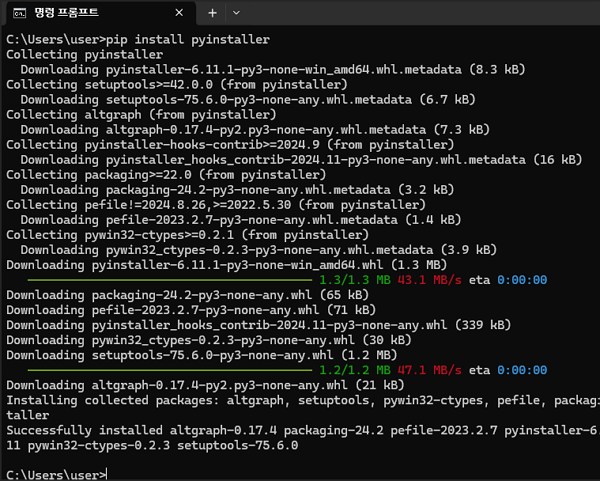Click packaging-24.2 metadata (3.2 kB) line
The width and height of the screenshot is (600, 481).
coord(237,190)
